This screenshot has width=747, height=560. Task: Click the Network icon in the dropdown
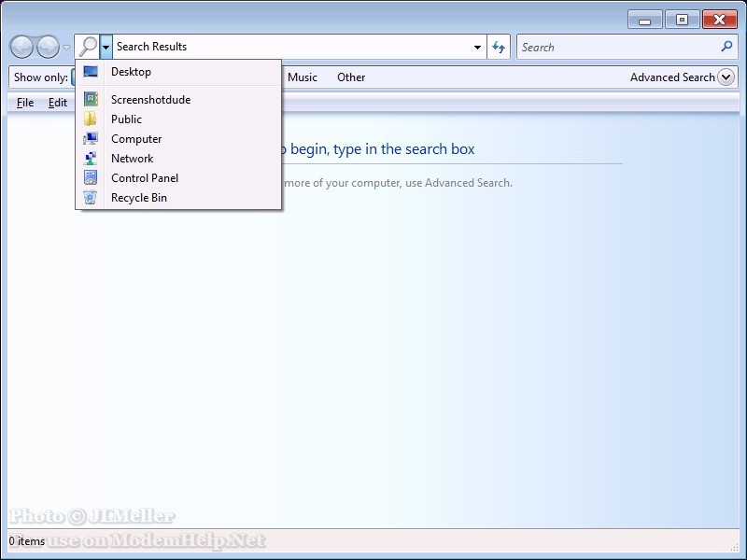pos(90,158)
